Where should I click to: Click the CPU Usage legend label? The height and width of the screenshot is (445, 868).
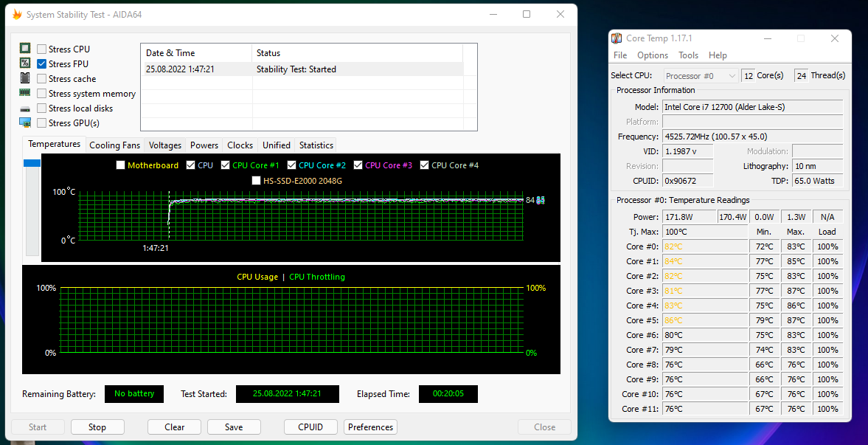[257, 277]
